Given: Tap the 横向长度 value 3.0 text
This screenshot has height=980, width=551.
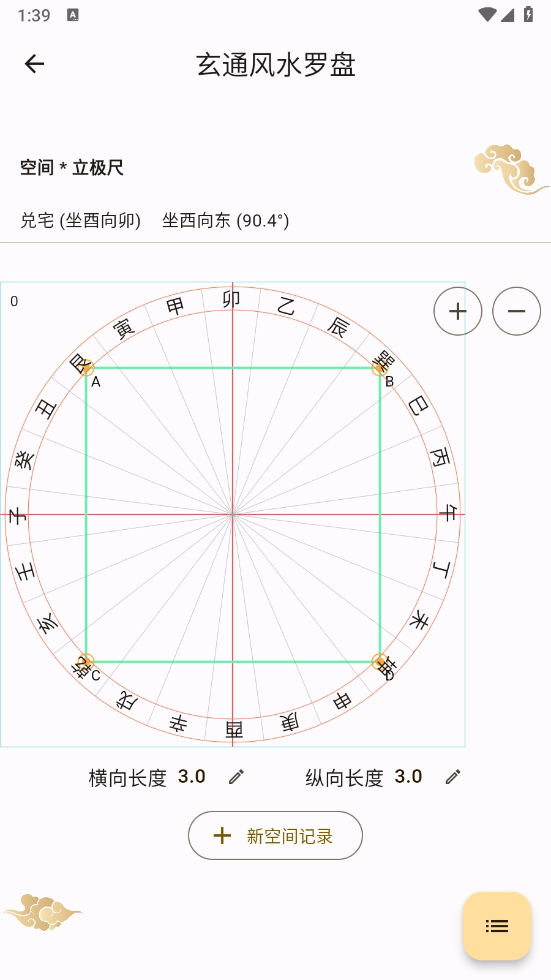Looking at the screenshot, I should [x=190, y=776].
